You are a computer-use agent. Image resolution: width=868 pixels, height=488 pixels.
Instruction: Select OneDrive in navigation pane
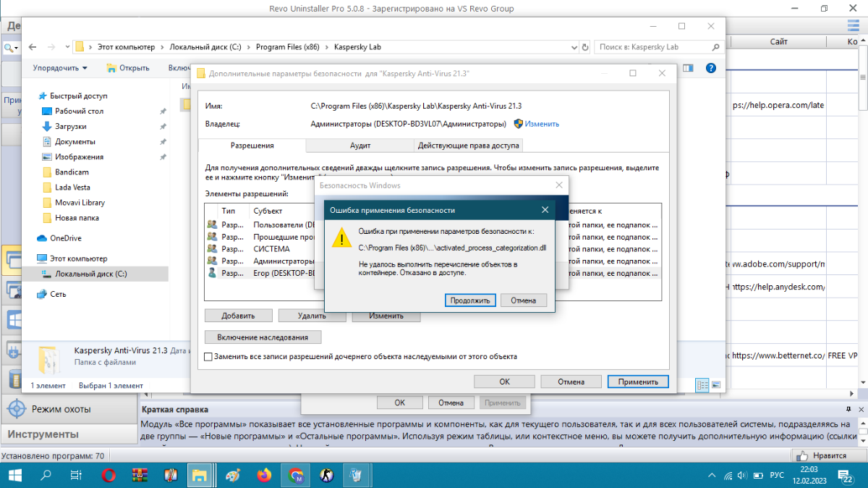(65, 237)
